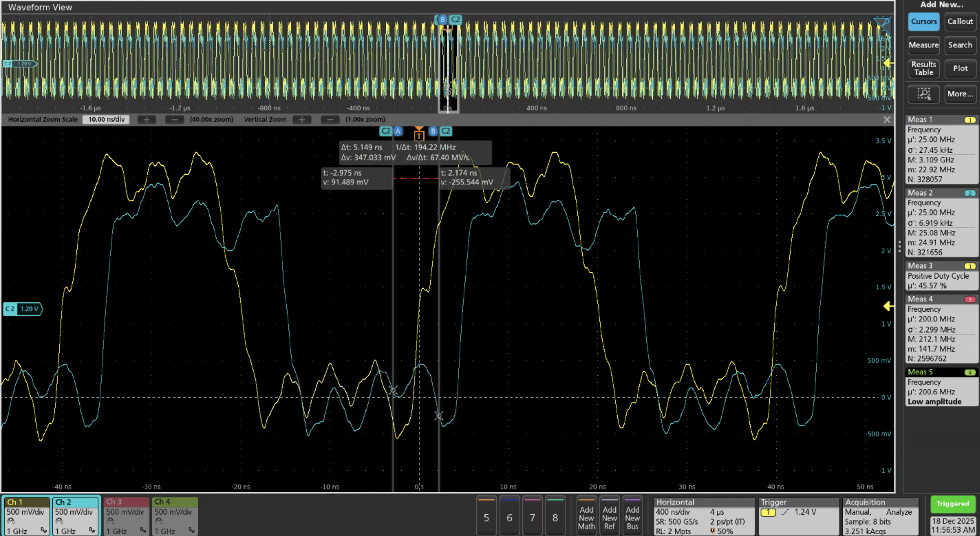The height and width of the screenshot is (536, 980).
Task: Open the Meas 4 Frequency badge
Action: [x=941, y=329]
